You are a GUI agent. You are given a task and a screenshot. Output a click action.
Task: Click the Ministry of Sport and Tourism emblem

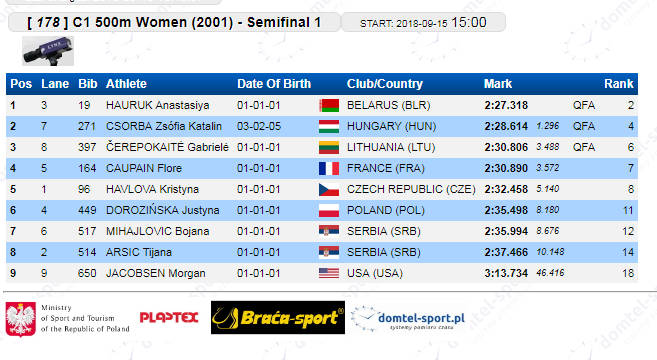click(21, 319)
